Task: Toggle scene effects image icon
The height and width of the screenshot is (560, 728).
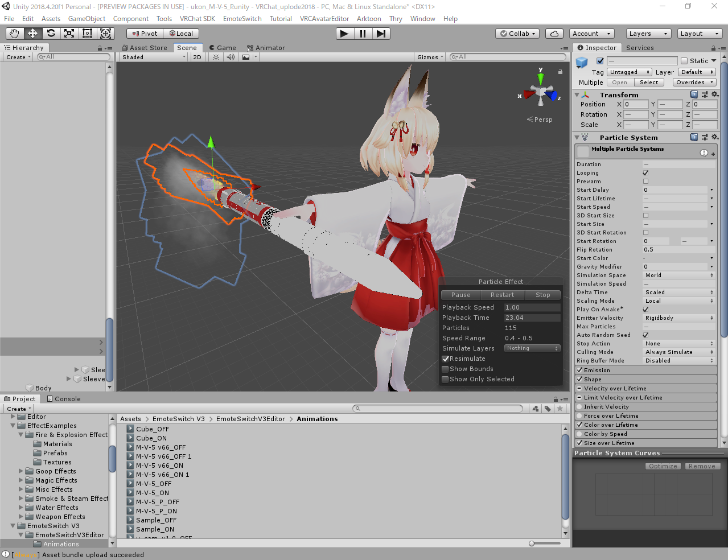Action: (246, 57)
